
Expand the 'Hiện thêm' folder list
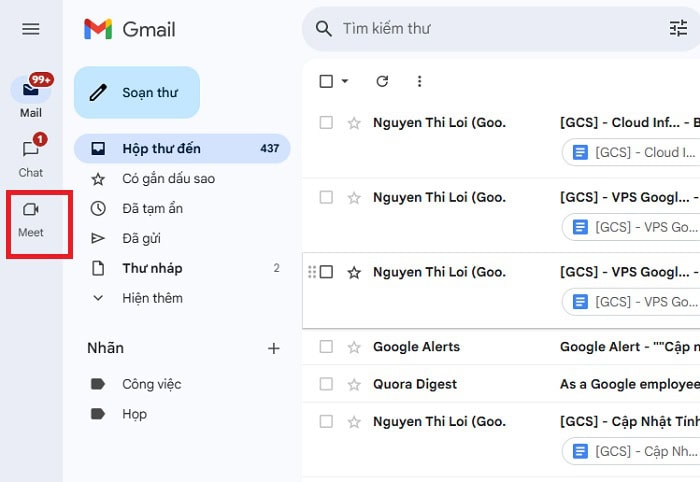(152, 298)
